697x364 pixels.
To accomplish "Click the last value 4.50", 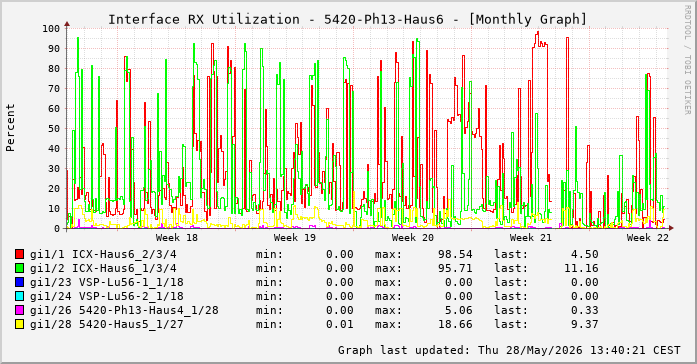I will (x=584, y=254).
